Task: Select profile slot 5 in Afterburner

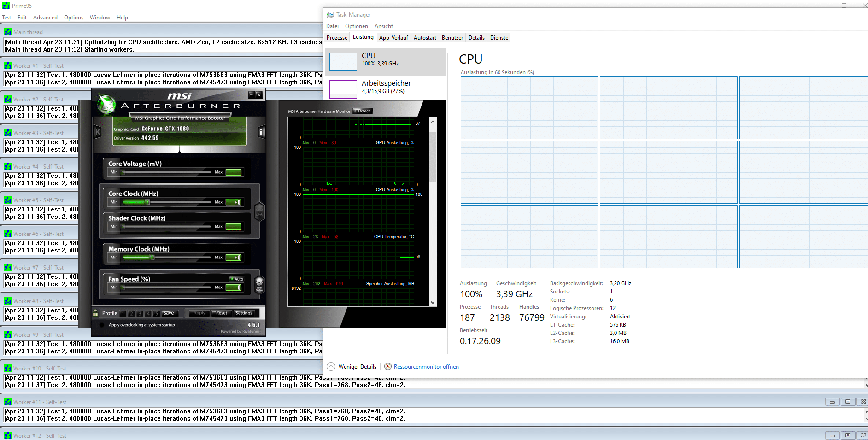Action: click(157, 313)
